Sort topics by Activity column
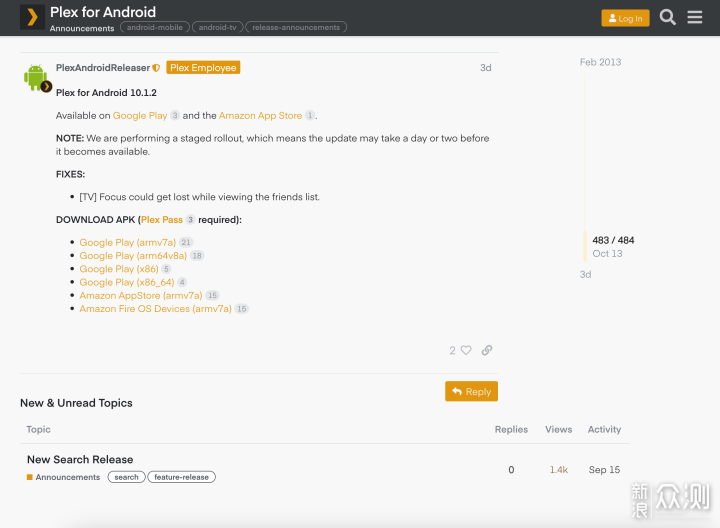 click(x=604, y=429)
